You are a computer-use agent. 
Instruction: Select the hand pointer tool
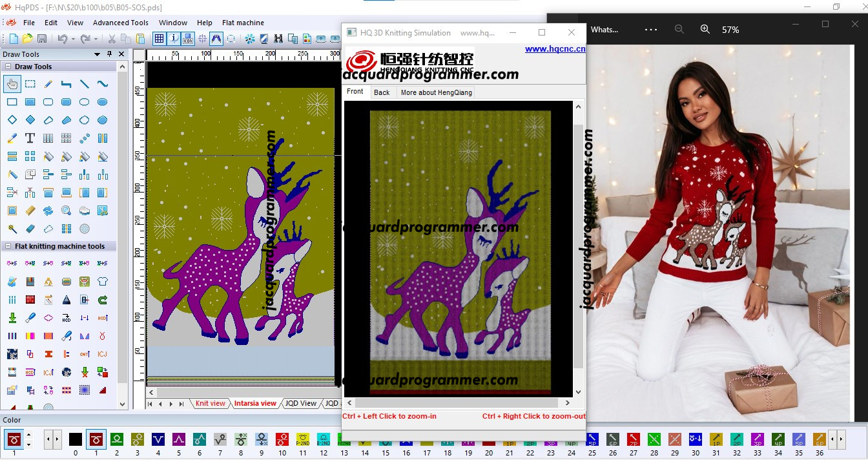[x=12, y=83]
